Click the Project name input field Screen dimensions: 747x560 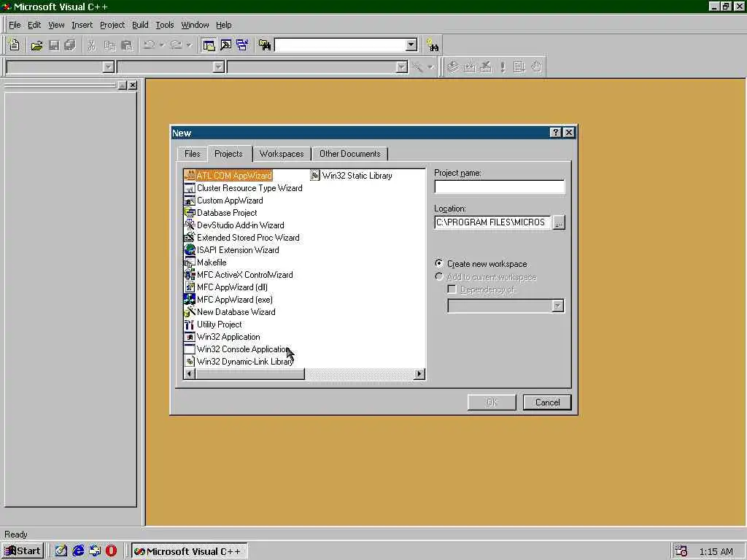point(499,186)
